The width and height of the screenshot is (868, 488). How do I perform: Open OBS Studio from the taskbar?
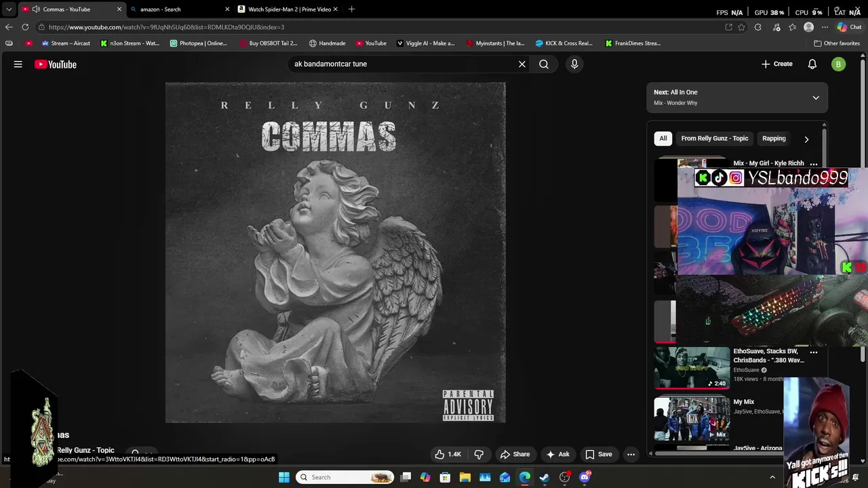564,477
